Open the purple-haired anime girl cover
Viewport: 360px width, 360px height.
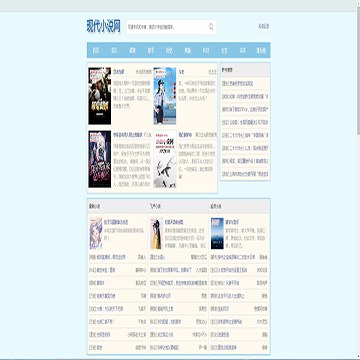pos(96,233)
